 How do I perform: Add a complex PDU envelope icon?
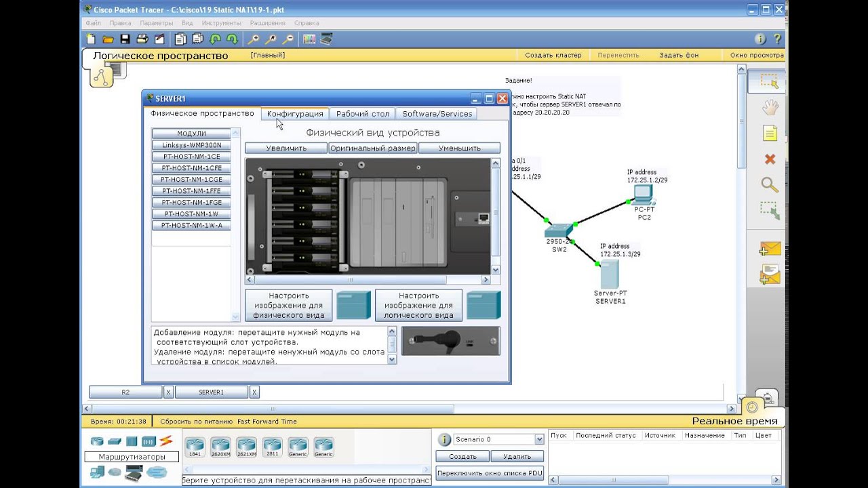[770, 274]
